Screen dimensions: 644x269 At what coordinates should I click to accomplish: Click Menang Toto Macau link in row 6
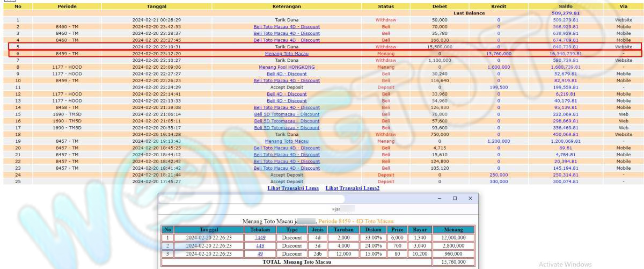click(287, 54)
